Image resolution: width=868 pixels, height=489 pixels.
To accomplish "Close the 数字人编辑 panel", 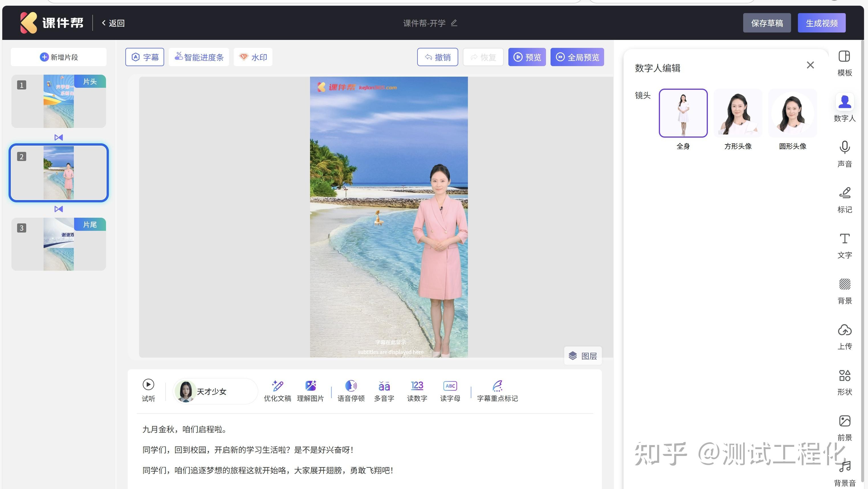I will click(810, 65).
